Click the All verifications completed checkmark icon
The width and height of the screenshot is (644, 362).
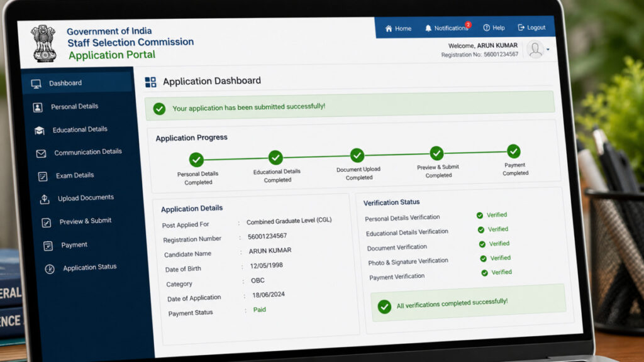(384, 307)
